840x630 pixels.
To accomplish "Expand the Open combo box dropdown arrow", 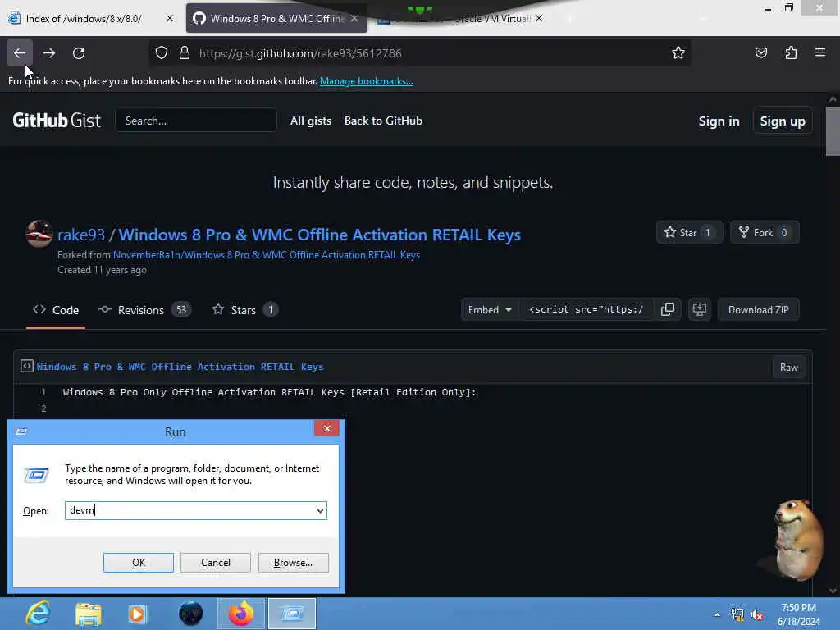I will coord(321,510).
